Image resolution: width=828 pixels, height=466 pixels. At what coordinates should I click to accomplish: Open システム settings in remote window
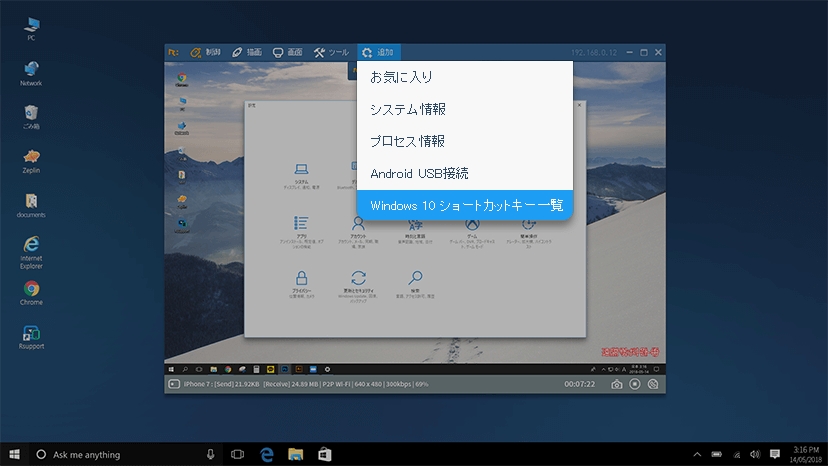(x=302, y=176)
